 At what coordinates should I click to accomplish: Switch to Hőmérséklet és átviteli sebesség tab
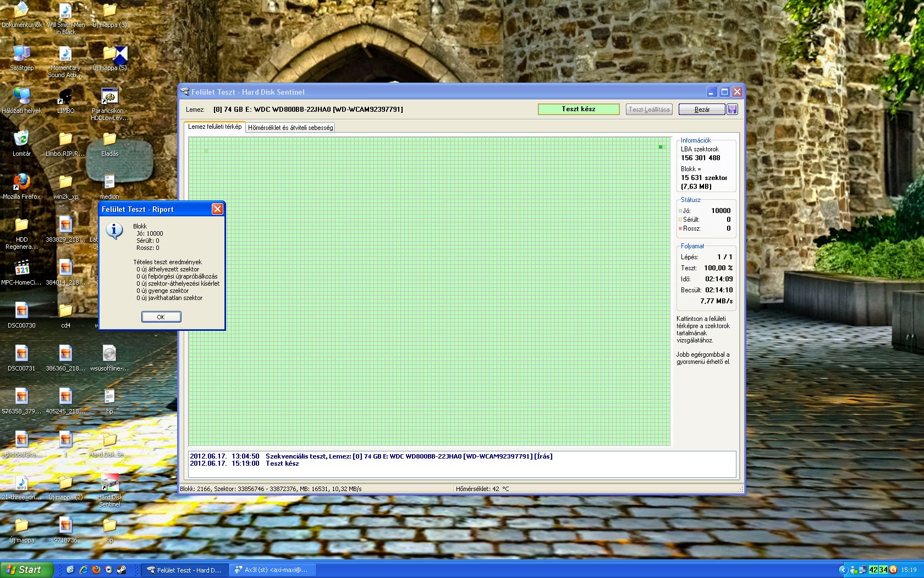[x=290, y=128]
